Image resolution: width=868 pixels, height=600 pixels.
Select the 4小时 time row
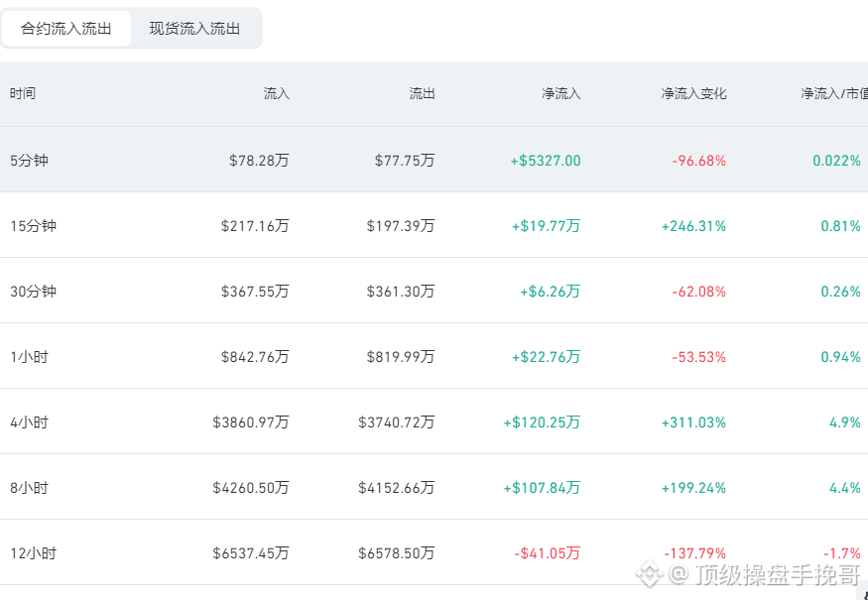pos(434,421)
